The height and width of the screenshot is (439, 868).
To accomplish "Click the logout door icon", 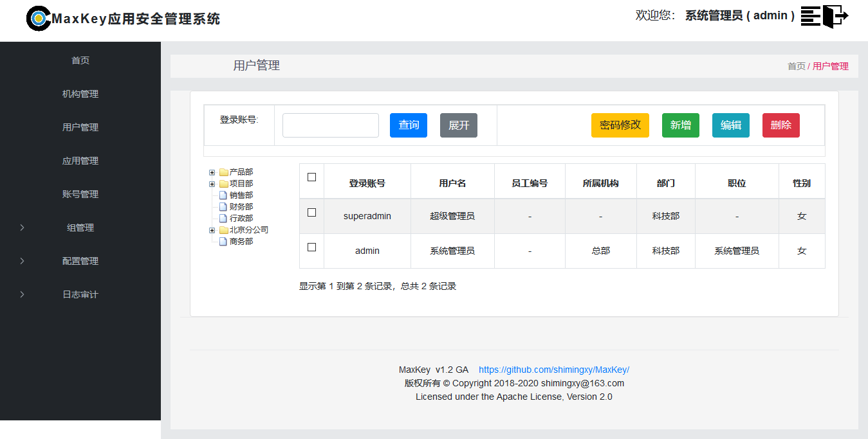I will pyautogui.click(x=836, y=16).
